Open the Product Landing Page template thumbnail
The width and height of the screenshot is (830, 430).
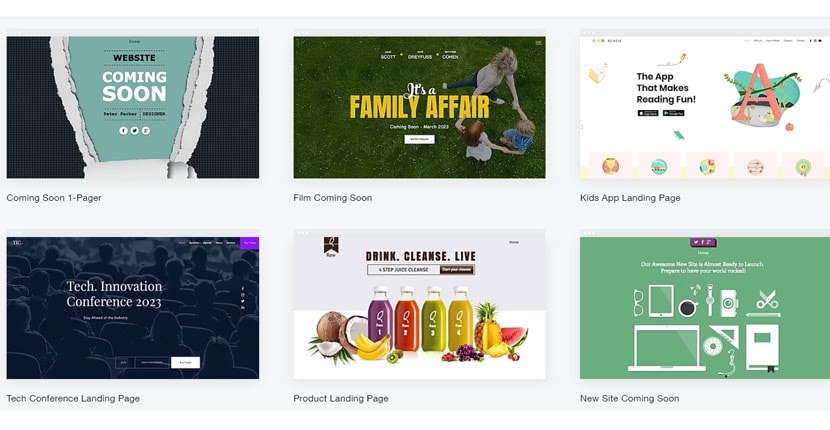[x=419, y=308]
